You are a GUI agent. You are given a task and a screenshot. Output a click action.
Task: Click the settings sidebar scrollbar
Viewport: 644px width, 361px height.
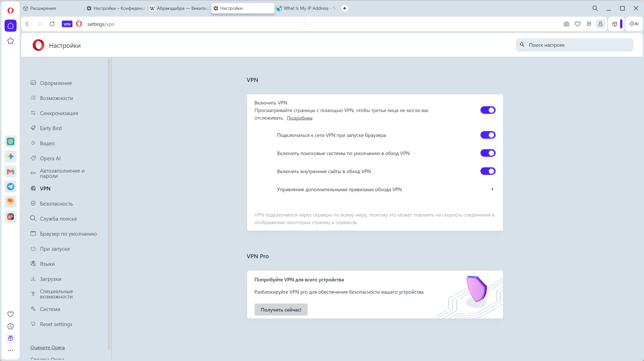(109, 203)
